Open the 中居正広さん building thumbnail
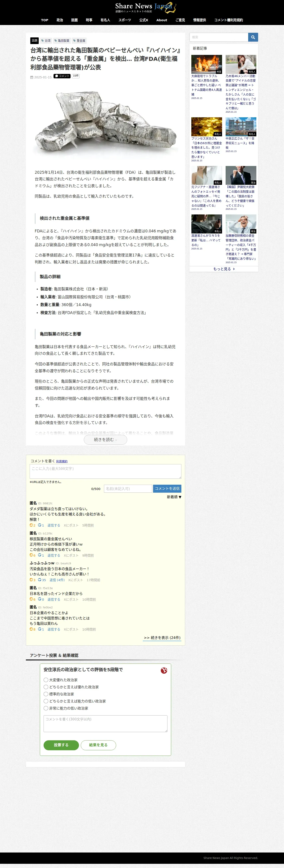Screen dimensions: 284x868 point(241,127)
